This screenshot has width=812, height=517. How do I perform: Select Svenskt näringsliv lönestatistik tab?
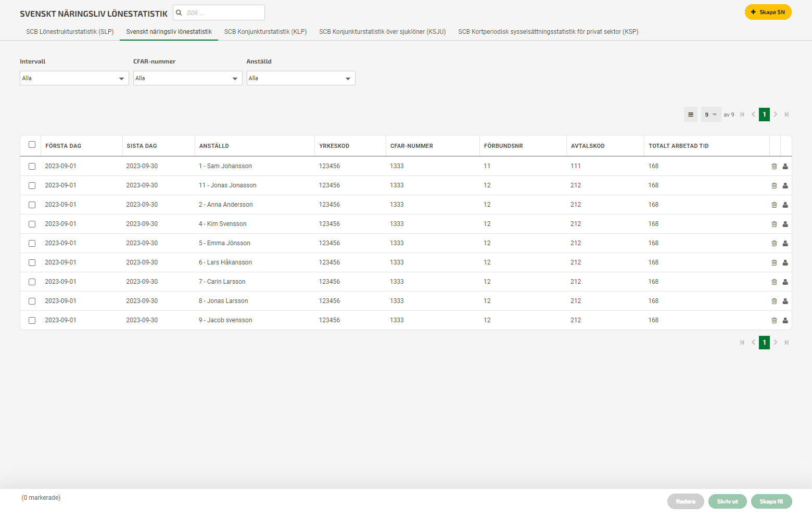[169, 32]
